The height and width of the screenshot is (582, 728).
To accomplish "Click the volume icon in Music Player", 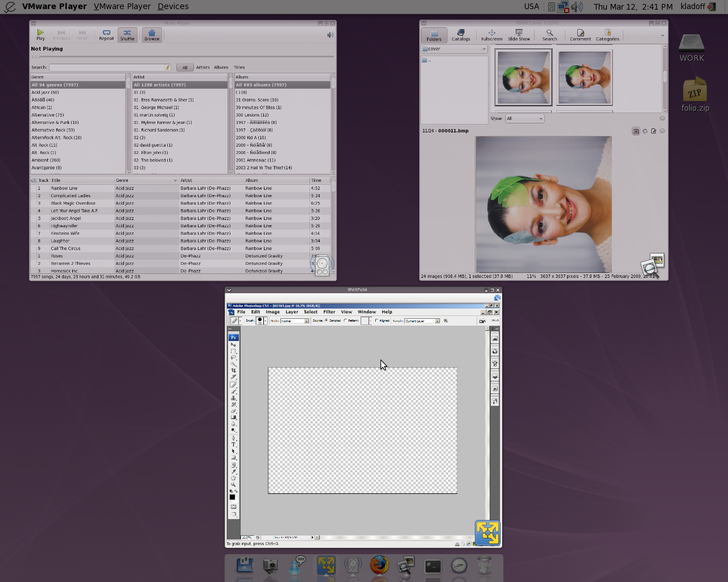I will coord(330,35).
